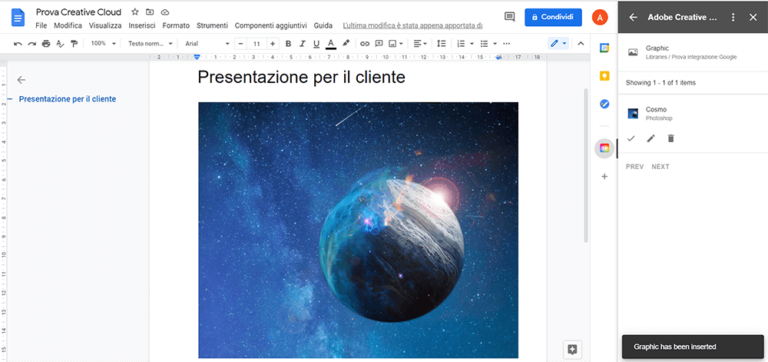Open the Graphic library category row
Image resolution: width=768 pixels, height=362 pixels.
tap(693, 52)
